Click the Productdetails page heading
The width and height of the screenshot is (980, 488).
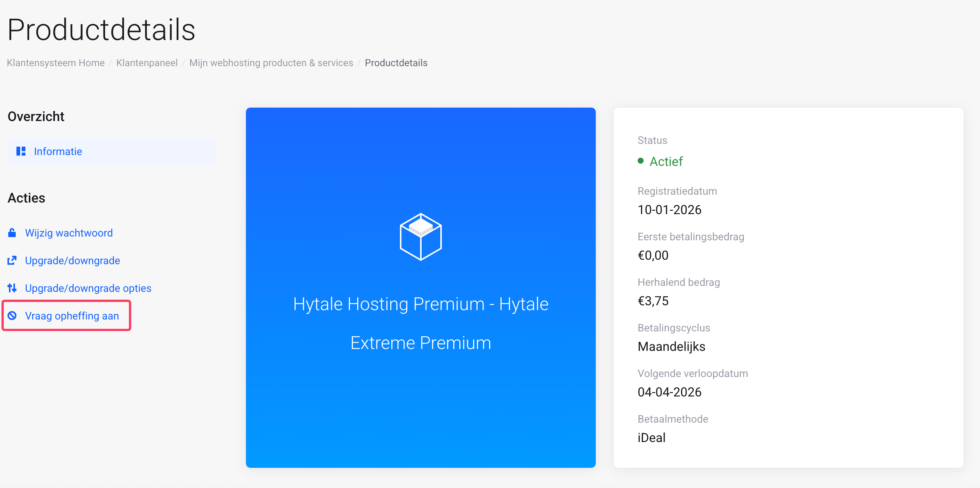pyautogui.click(x=101, y=30)
